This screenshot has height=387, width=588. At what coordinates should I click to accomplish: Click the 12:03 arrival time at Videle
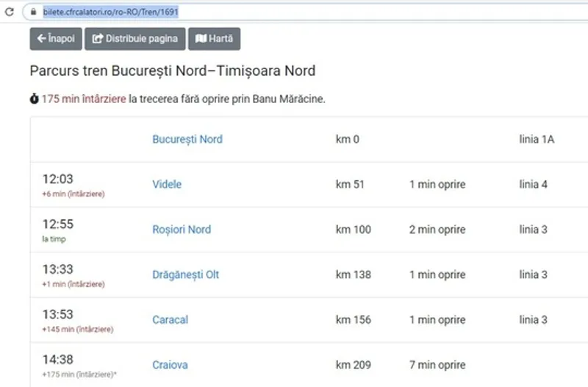click(58, 180)
